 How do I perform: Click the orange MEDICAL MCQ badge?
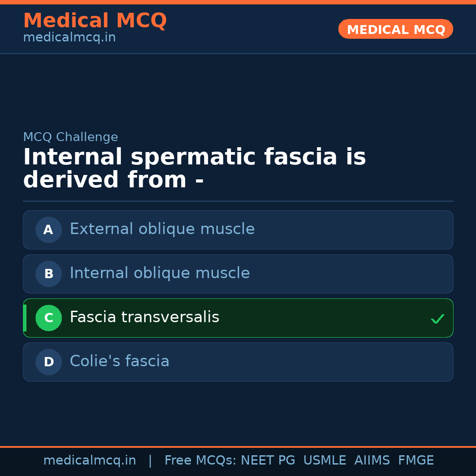coord(395,30)
